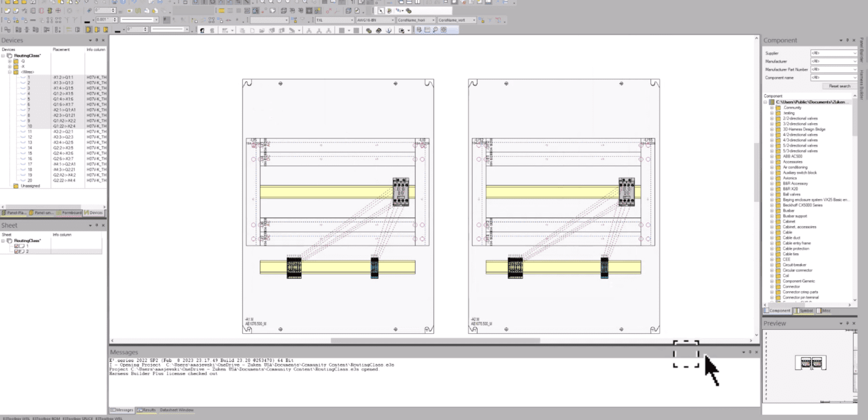The width and height of the screenshot is (868, 420).
Task: Click the panel thumbnail in Preview pane
Action: coord(811,363)
